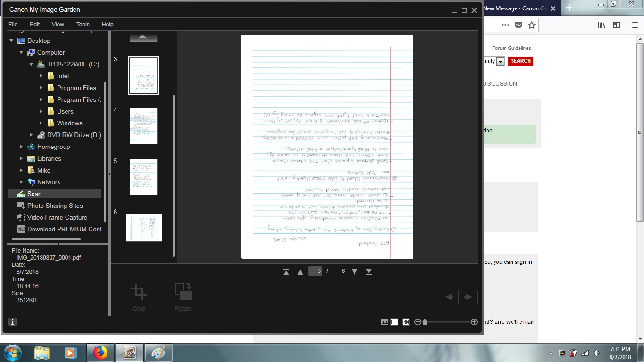644x362 pixels.
Task: Switch to thumbnail grid view mode
Action: [x=385, y=321]
